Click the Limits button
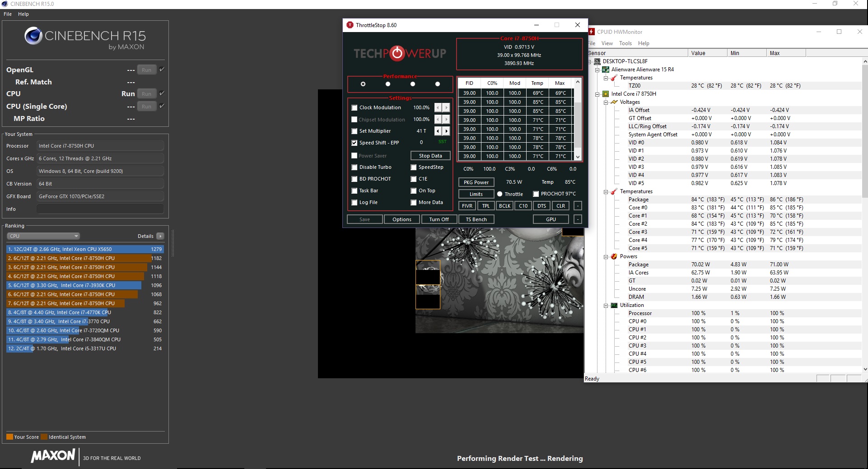The image size is (868, 469). (x=476, y=194)
